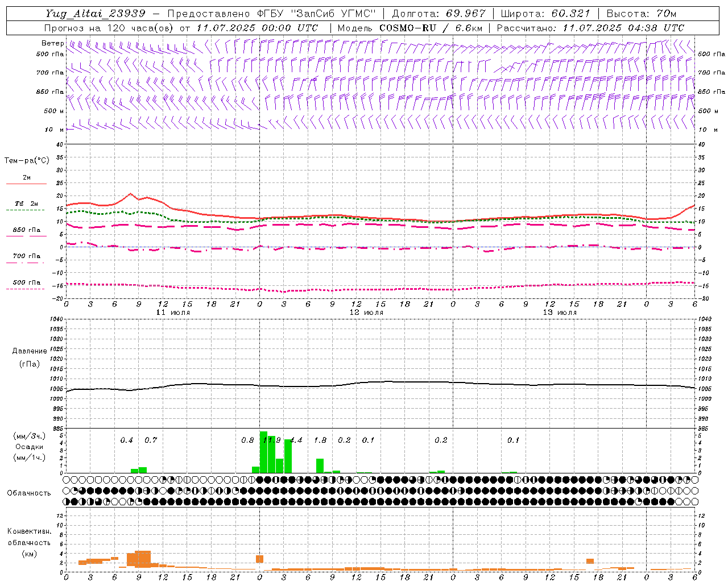Click the Широта: 60.321 value
The image size is (728, 582).
coord(545,14)
